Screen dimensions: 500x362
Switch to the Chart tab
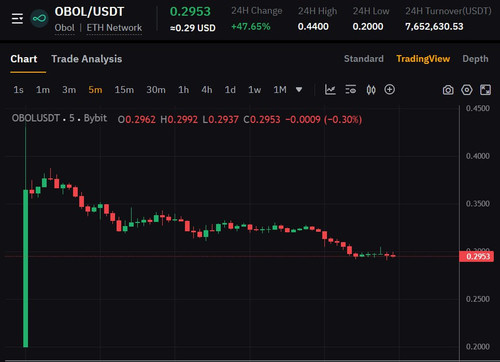click(x=24, y=59)
